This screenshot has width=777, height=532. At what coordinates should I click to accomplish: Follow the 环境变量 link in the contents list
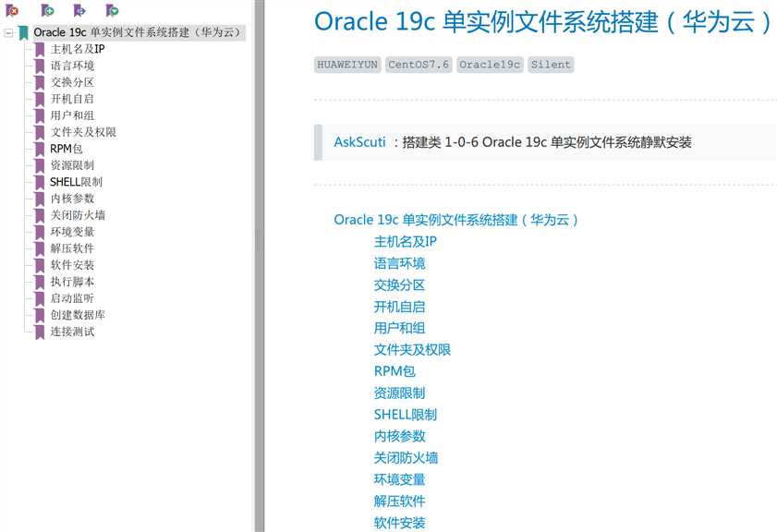(399, 479)
